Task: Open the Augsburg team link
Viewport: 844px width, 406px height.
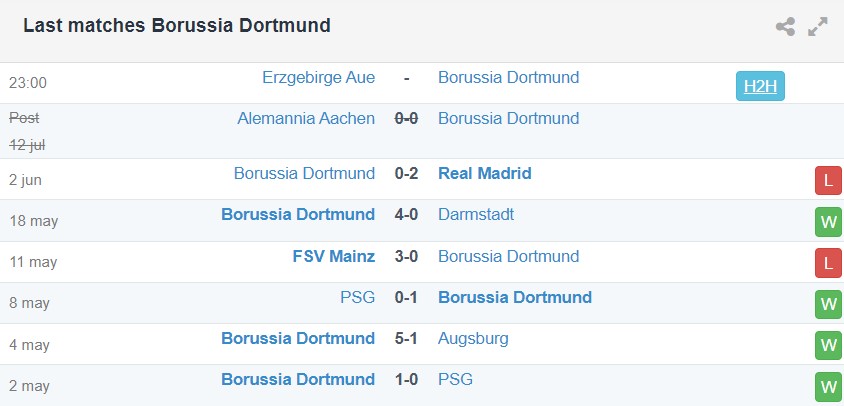Action: [x=473, y=338]
